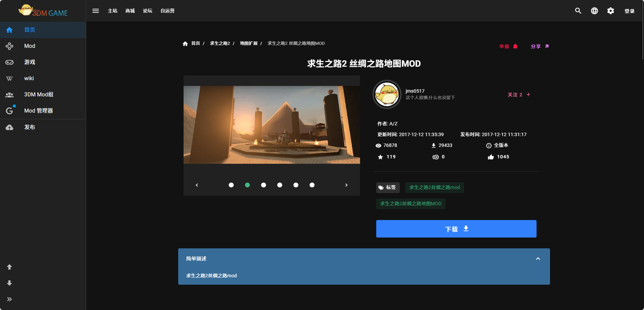Select first carousel dot
Screen dimensions: 644x310
231,185
